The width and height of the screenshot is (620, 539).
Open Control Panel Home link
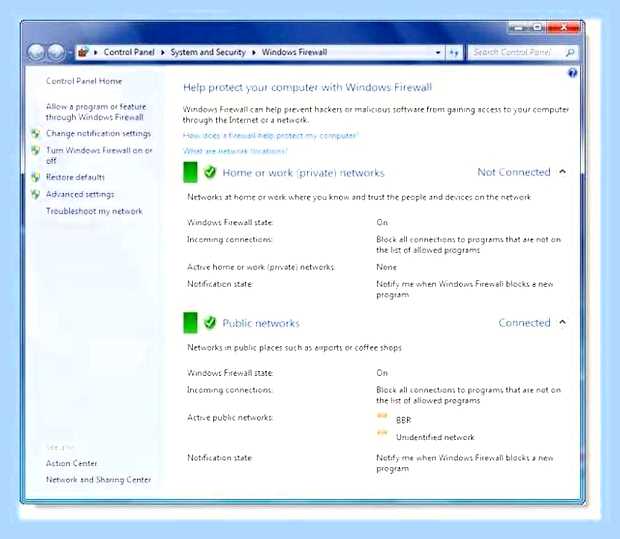(84, 81)
